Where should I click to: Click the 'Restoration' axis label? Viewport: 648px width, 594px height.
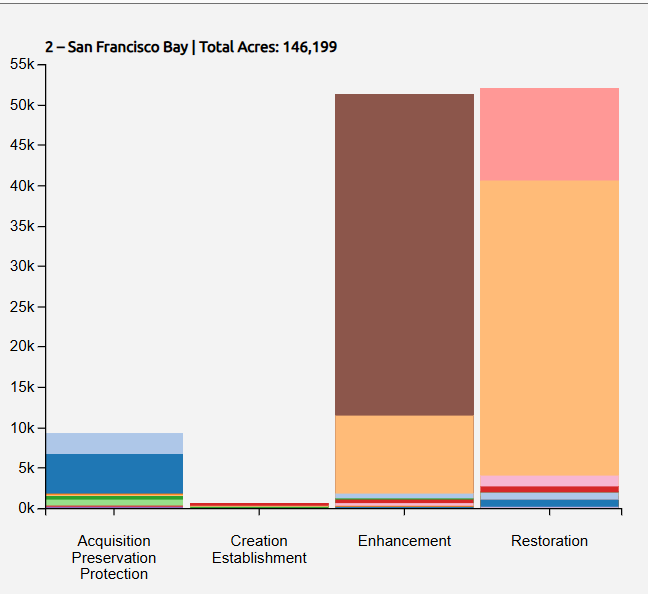click(x=549, y=541)
